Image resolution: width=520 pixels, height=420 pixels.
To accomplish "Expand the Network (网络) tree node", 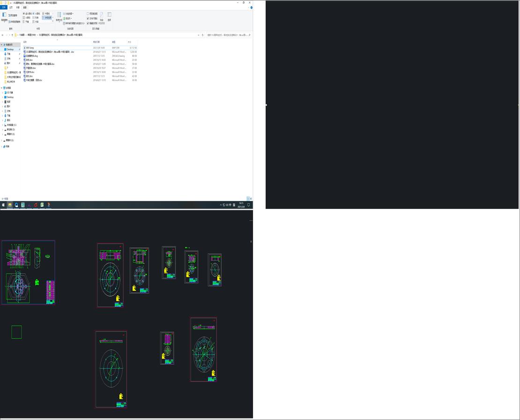I will click(1, 147).
